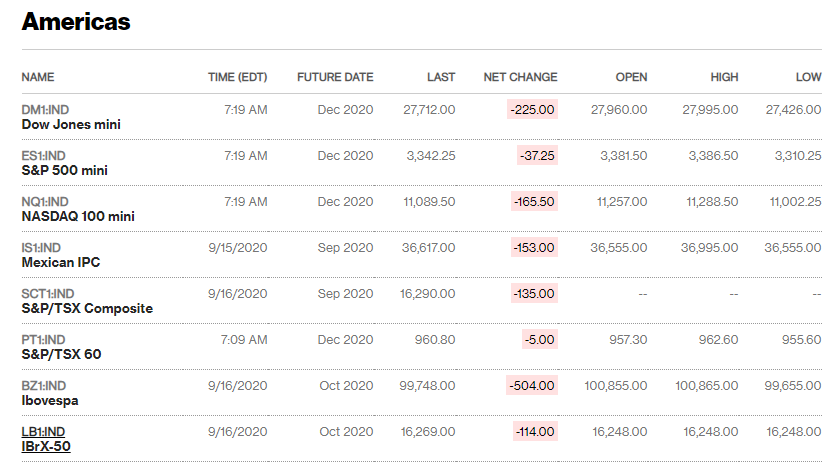Image resolution: width=836 pixels, height=469 pixels.
Task: Click the last price 16,290.00
Action: point(428,294)
